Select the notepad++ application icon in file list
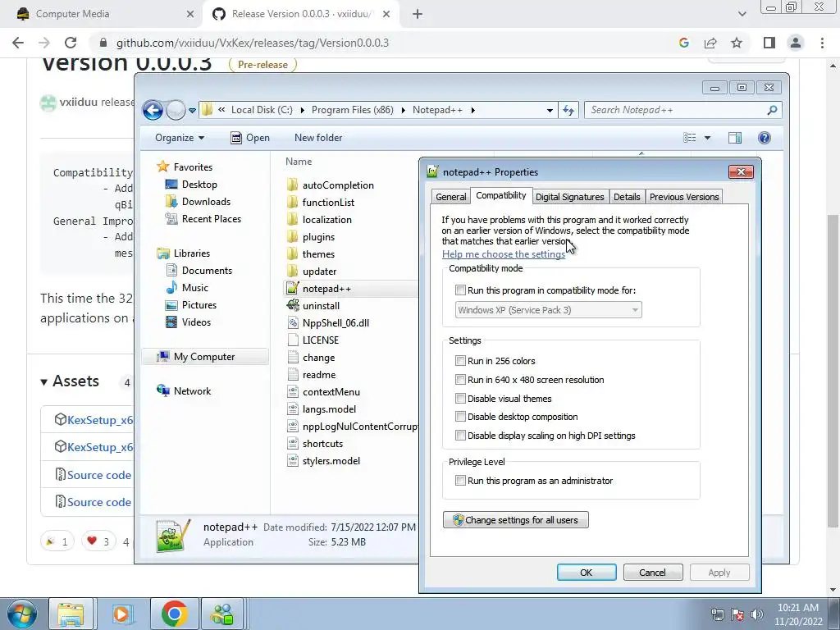This screenshot has width=840, height=630. pyautogui.click(x=293, y=289)
